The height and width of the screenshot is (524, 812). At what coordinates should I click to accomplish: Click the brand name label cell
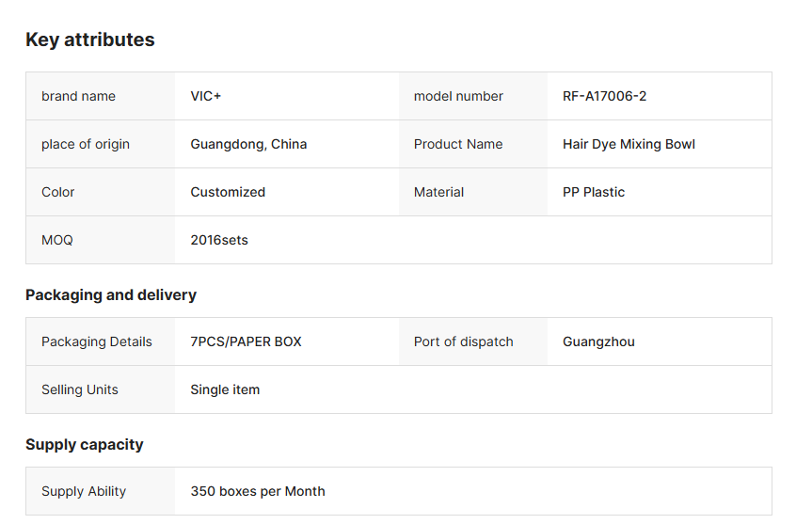click(x=78, y=96)
